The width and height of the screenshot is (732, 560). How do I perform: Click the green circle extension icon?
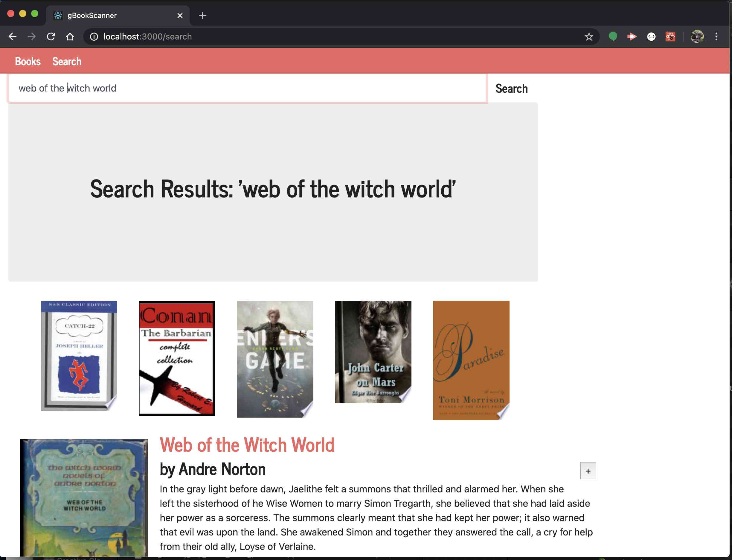(613, 37)
